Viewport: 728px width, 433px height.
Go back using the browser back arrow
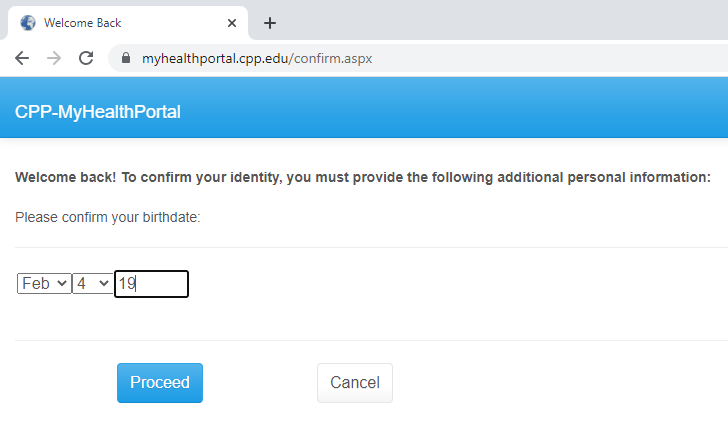click(22, 58)
